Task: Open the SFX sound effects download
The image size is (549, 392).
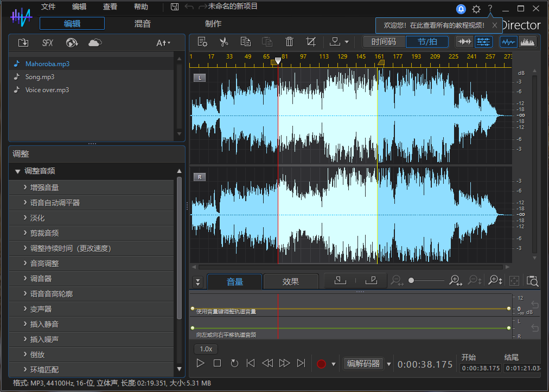Action: pos(48,43)
